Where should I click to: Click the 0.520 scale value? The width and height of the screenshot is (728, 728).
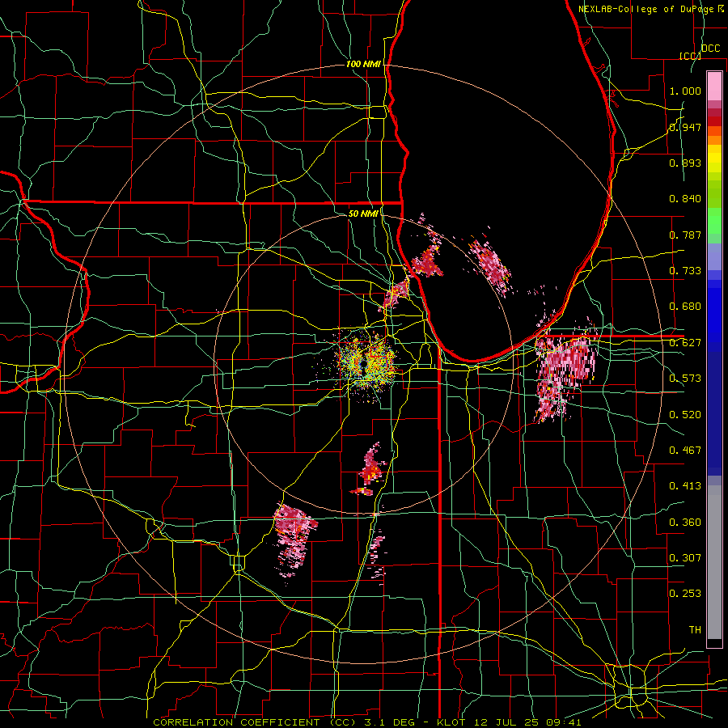pos(685,415)
